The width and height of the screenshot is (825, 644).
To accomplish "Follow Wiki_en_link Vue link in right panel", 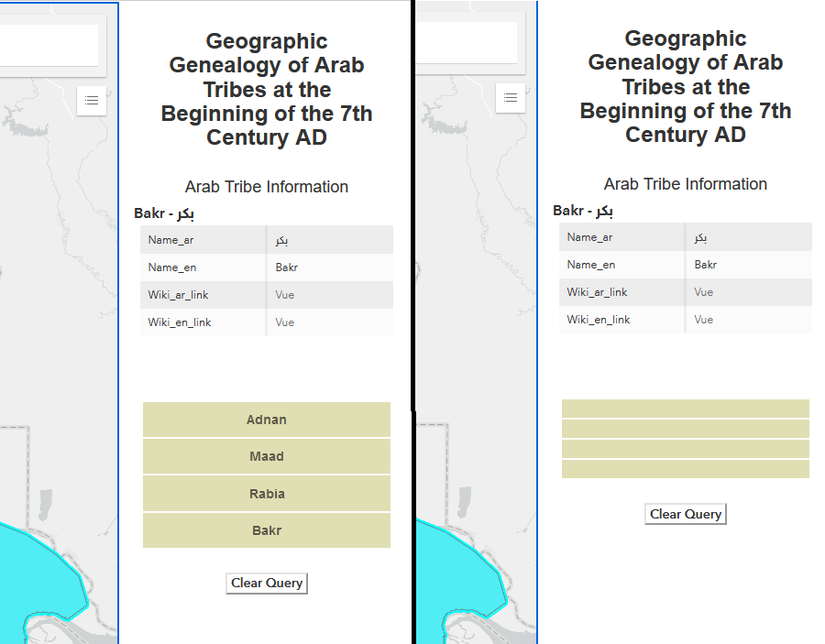I will (703, 320).
